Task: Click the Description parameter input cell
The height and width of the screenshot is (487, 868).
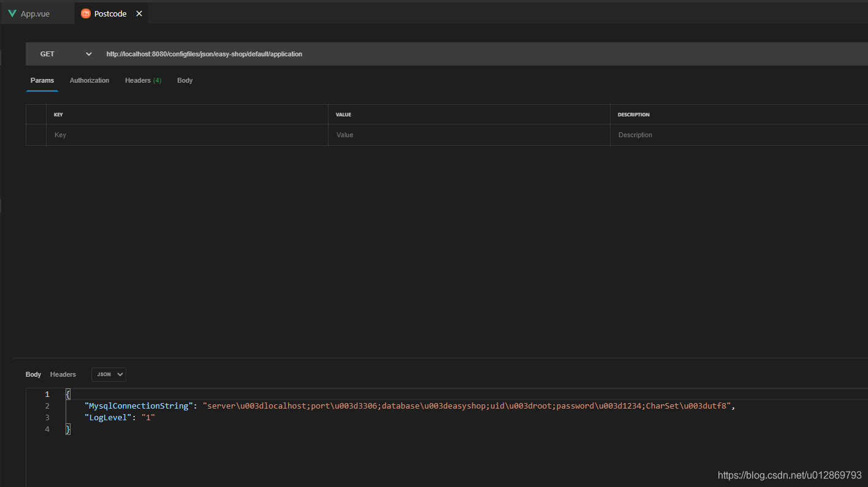Action: pos(739,135)
